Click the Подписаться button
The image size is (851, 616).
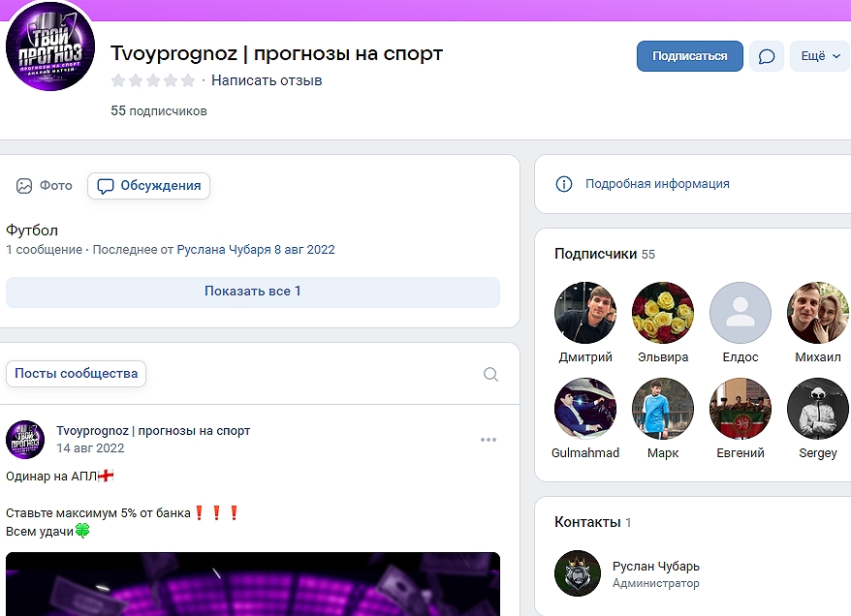[689, 56]
